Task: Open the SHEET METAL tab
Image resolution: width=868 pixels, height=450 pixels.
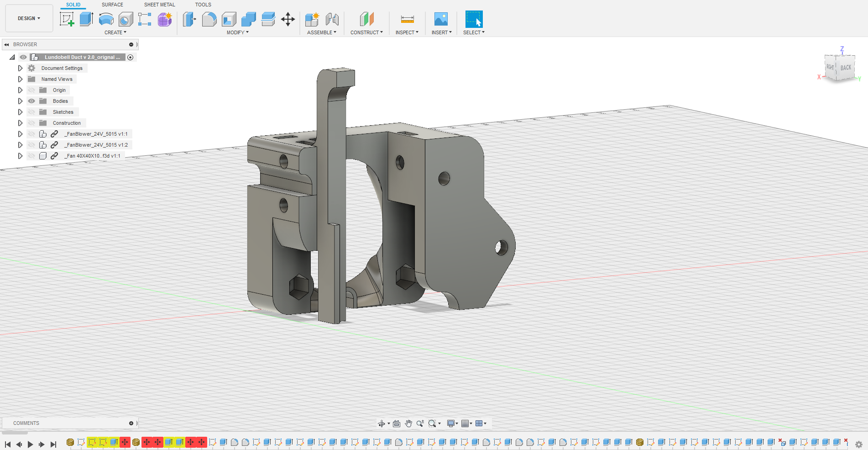Action: click(160, 5)
